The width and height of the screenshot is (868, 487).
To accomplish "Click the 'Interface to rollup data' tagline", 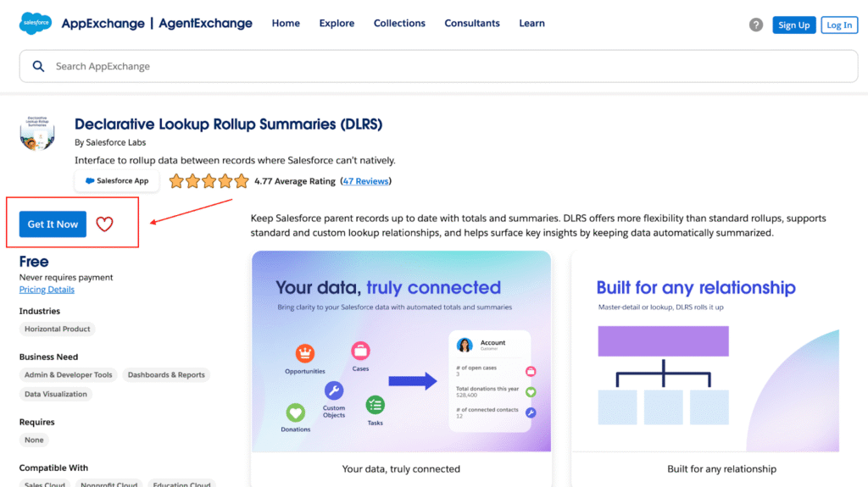I will point(235,160).
